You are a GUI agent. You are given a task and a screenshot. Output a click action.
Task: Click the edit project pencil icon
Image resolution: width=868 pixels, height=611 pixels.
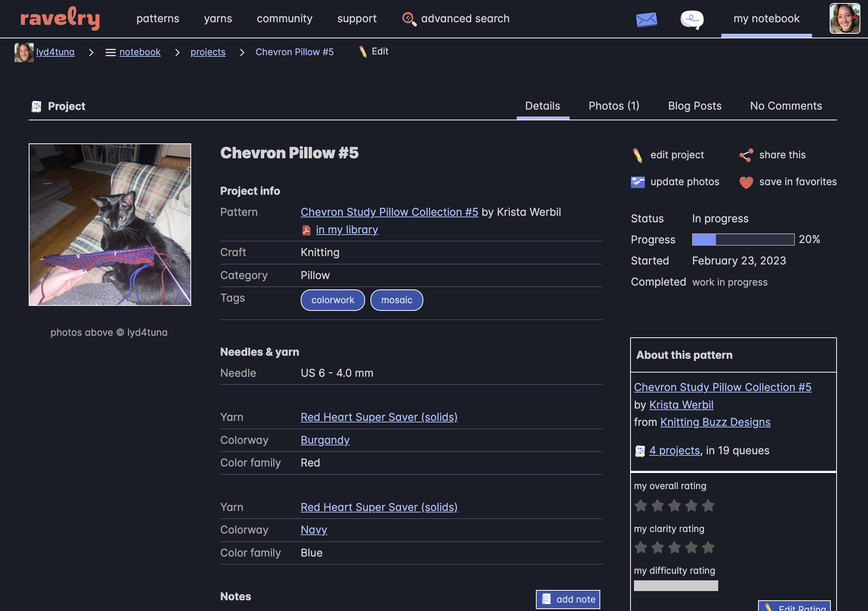(x=637, y=155)
